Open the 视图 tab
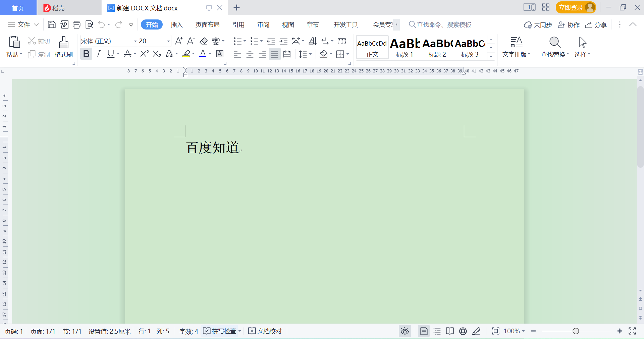 pos(288,24)
